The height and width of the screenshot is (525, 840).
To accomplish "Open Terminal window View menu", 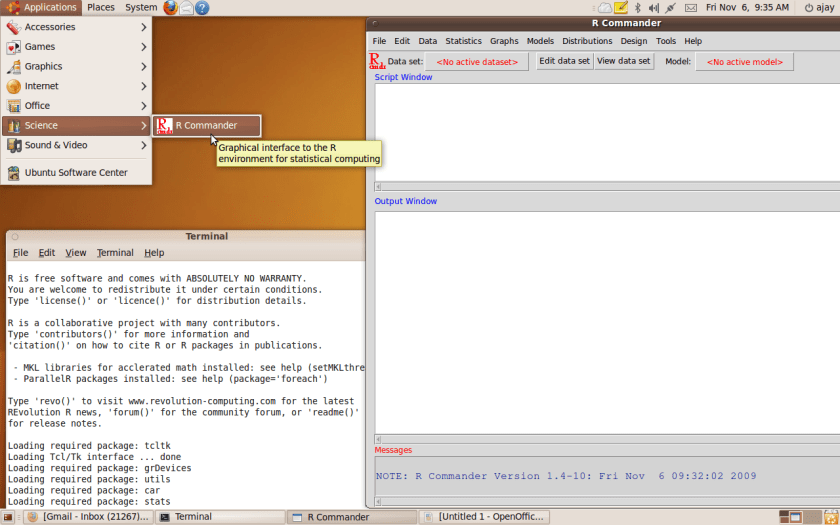I will (x=76, y=253).
